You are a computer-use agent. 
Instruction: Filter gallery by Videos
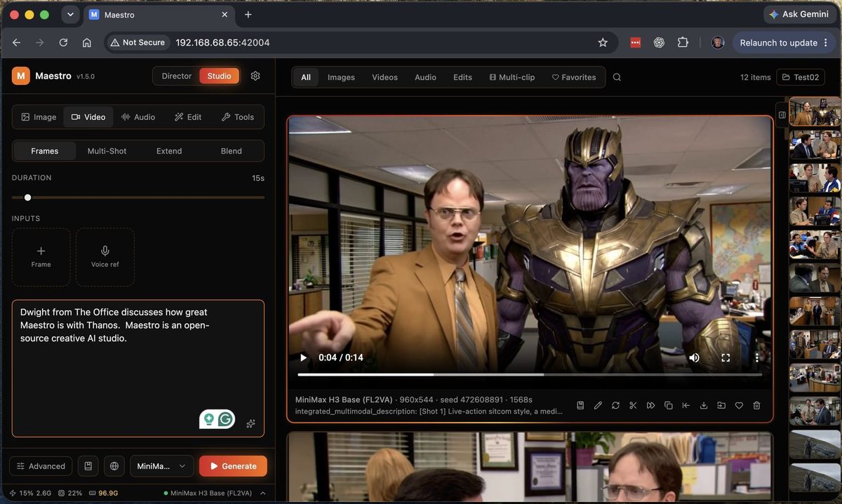click(x=385, y=77)
